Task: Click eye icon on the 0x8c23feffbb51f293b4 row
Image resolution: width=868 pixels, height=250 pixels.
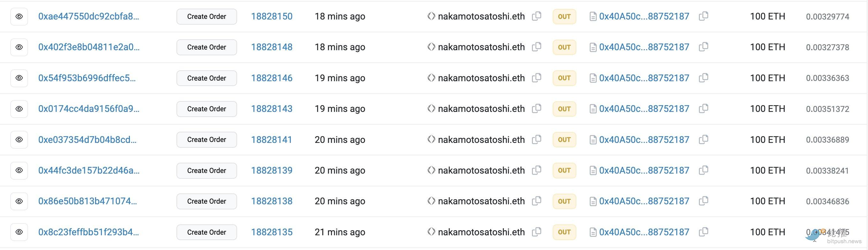Action: tap(19, 232)
